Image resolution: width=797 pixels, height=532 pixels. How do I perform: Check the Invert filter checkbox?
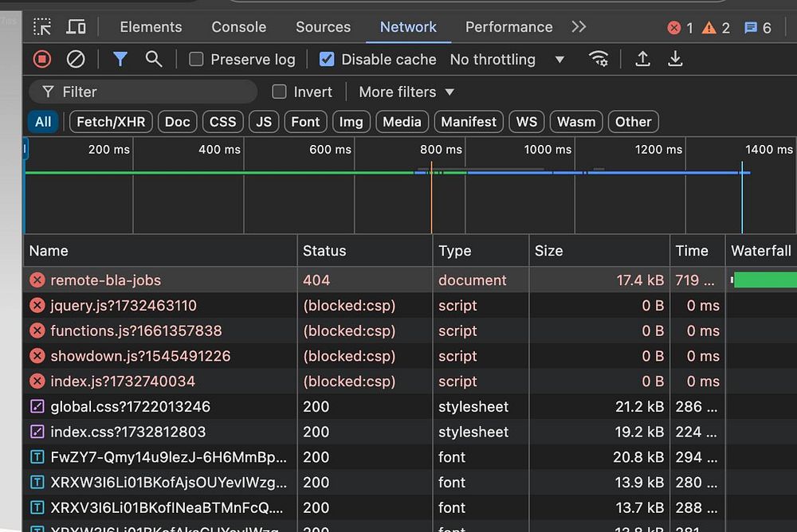pos(279,92)
